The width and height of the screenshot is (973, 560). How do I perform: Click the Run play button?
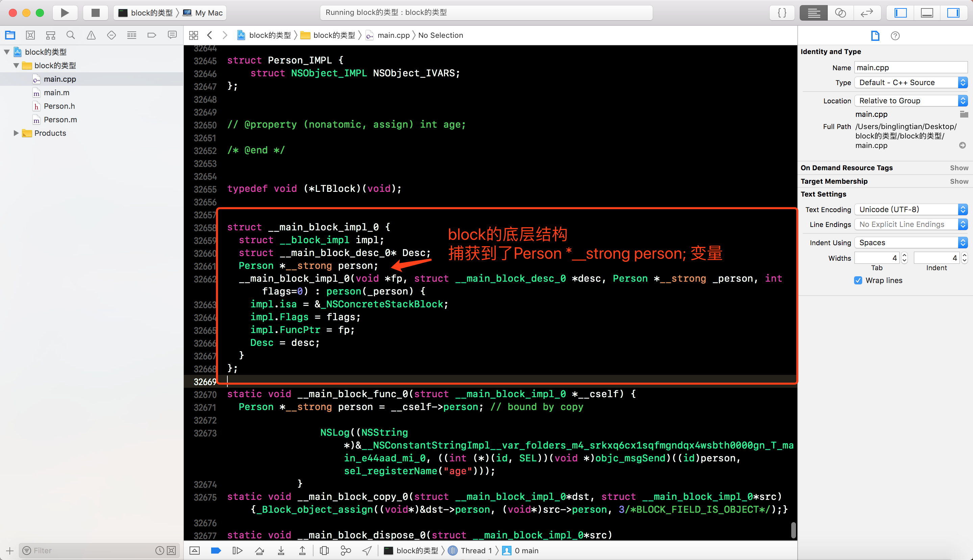(x=65, y=13)
